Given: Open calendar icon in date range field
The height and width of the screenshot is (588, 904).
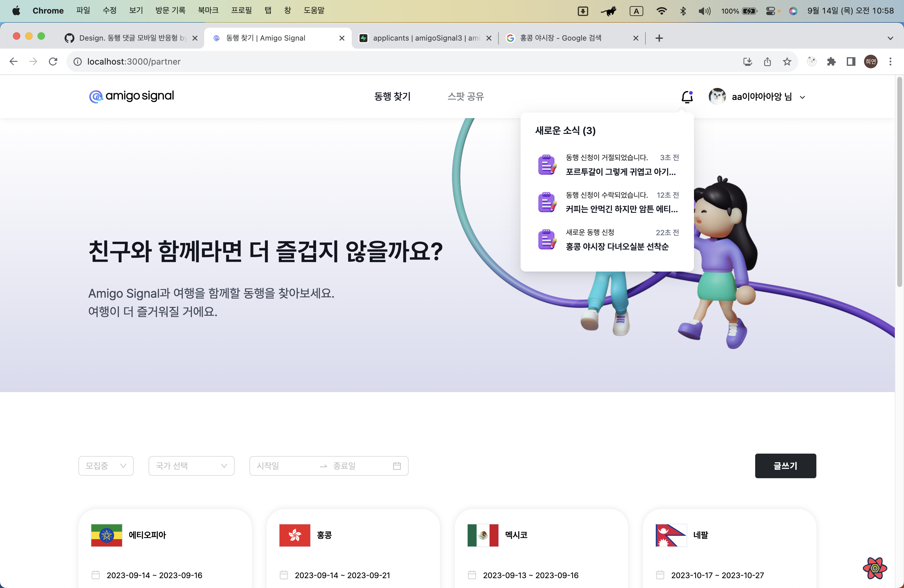Looking at the screenshot, I should click(x=397, y=466).
